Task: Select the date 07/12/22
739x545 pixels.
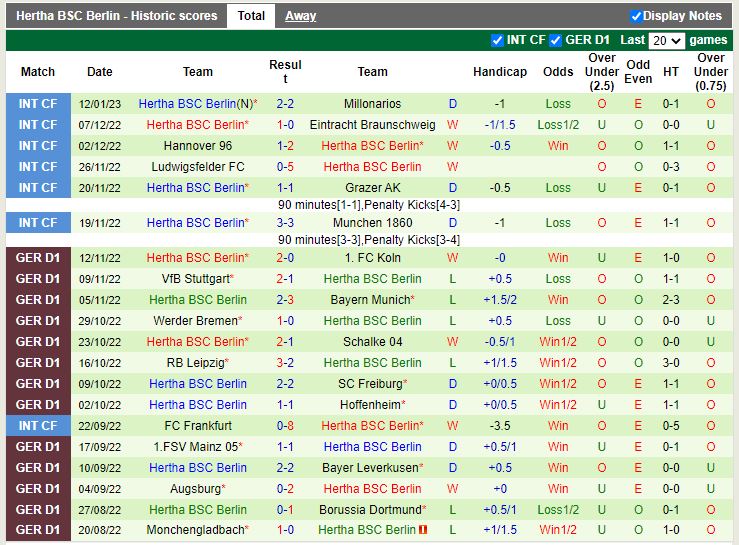Action: (99, 125)
